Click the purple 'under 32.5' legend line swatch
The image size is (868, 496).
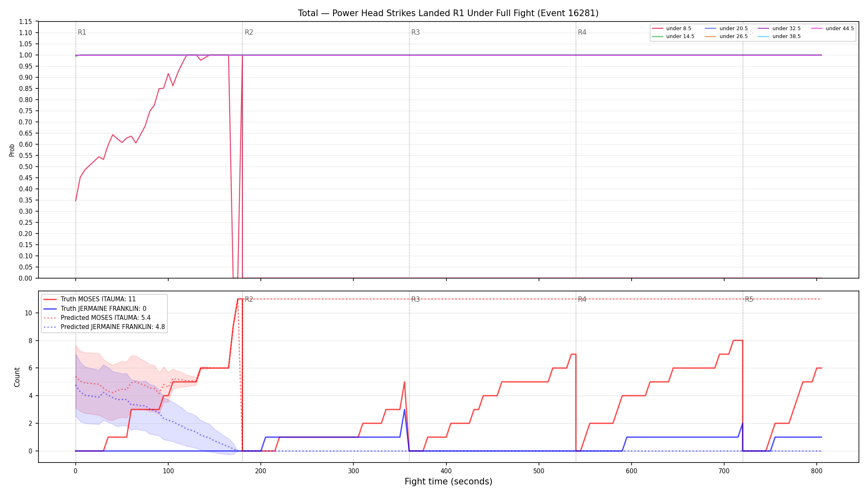(x=763, y=29)
